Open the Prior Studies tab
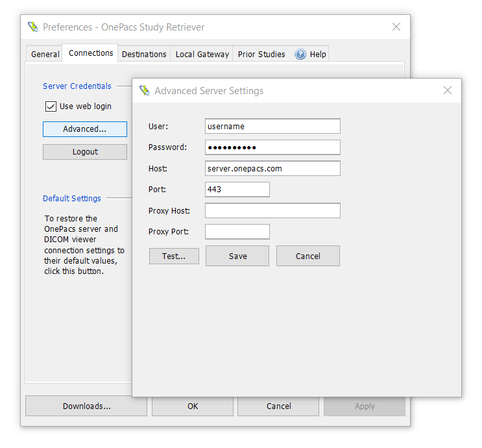482x448 pixels. click(261, 54)
